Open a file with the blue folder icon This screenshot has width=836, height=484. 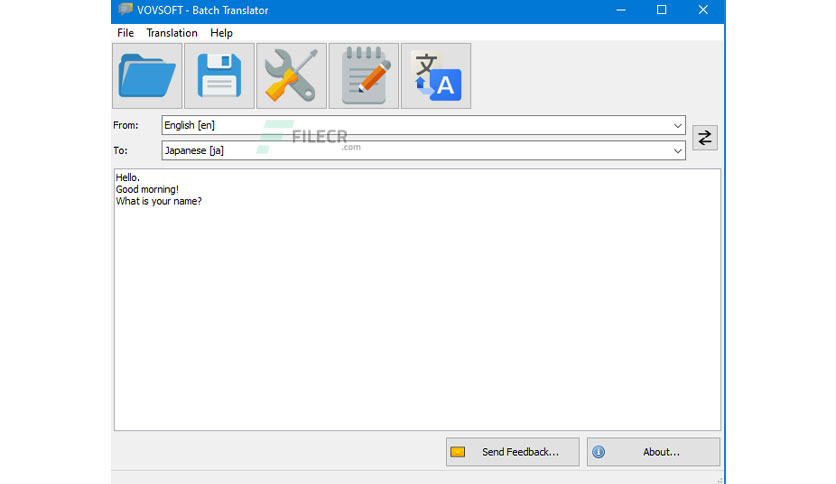click(x=147, y=76)
